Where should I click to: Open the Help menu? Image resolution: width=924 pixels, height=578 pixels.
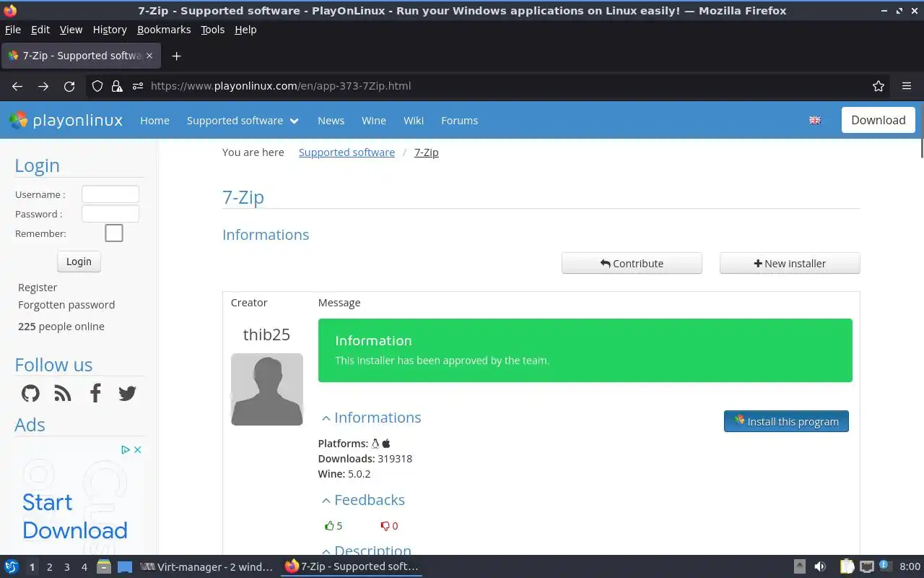(245, 30)
